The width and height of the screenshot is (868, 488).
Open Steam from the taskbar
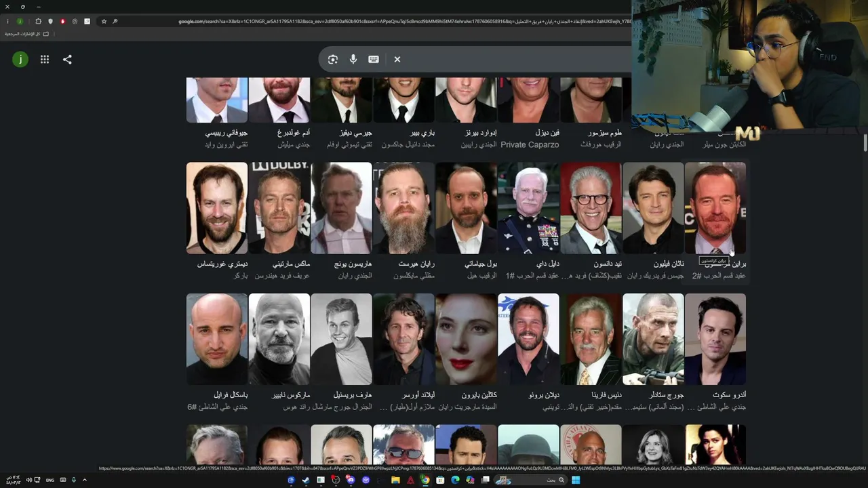coord(306,480)
